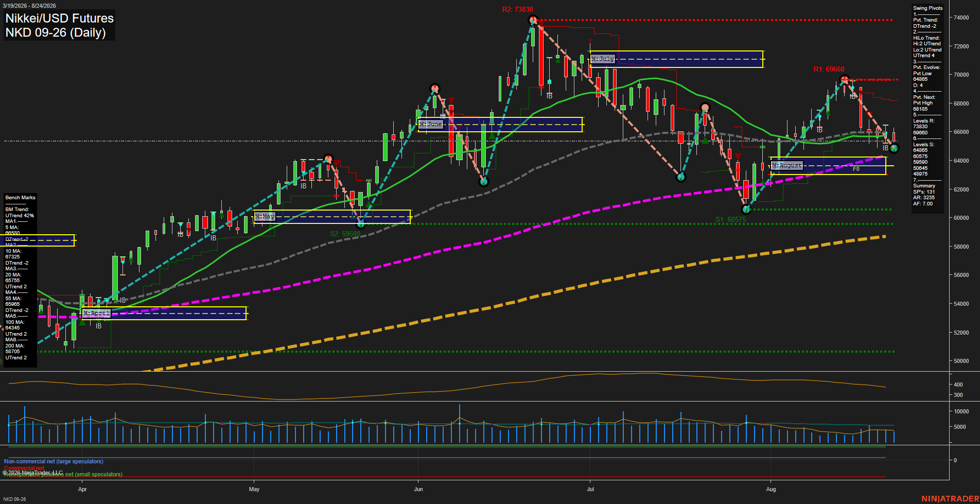
Task: Click the Bench Marks panel heading
Action: coord(21,198)
